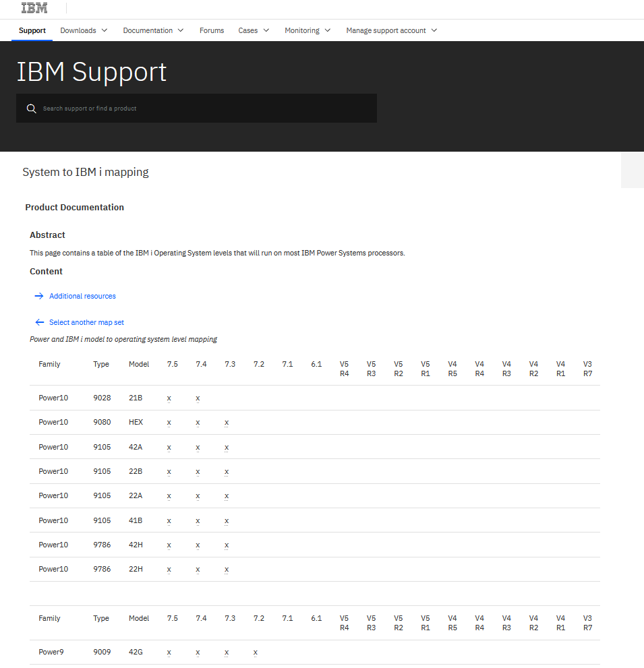Open the Monitoring dropdown
This screenshot has height=668, width=644.
coord(308,30)
